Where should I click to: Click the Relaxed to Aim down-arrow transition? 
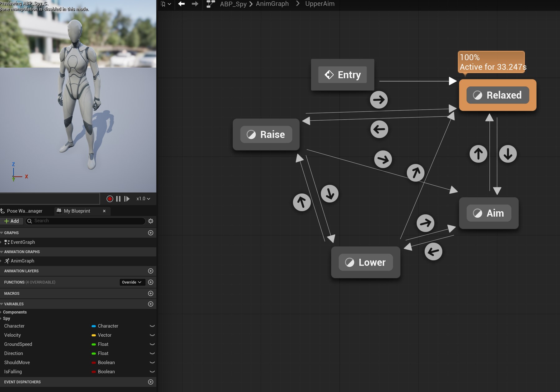pyautogui.click(x=508, y=154)
